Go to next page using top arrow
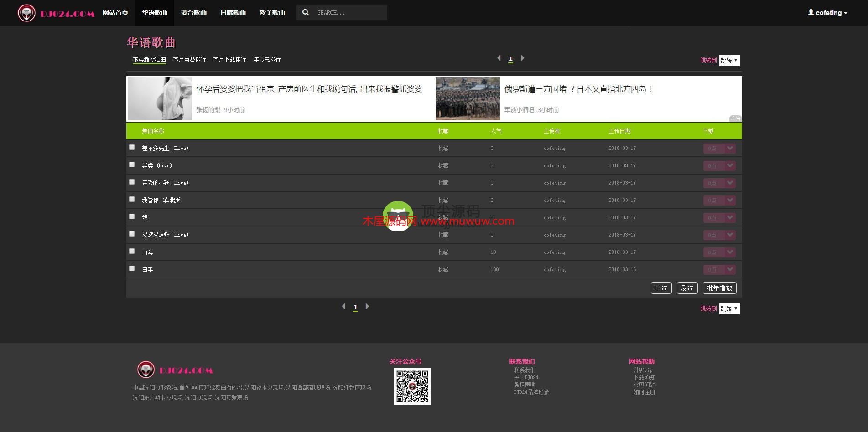868x432 pixels. point(523,58)
